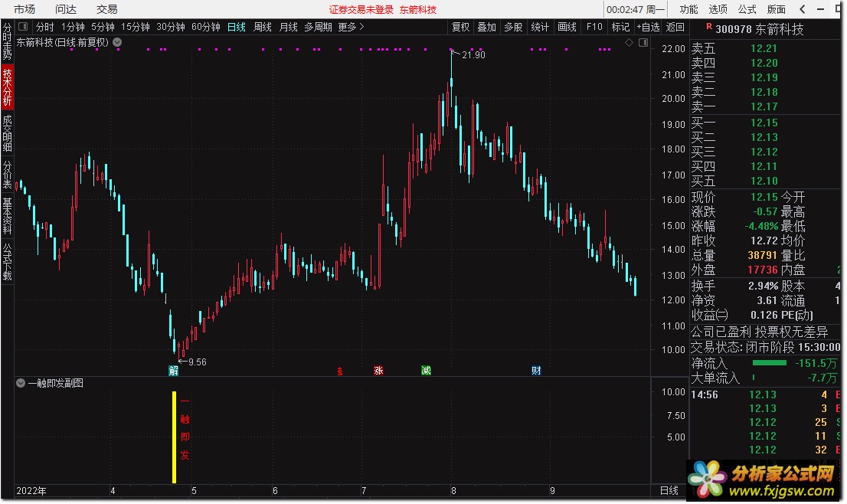
Task: Expand the 更多 period list
Action: tap(351, 27)
